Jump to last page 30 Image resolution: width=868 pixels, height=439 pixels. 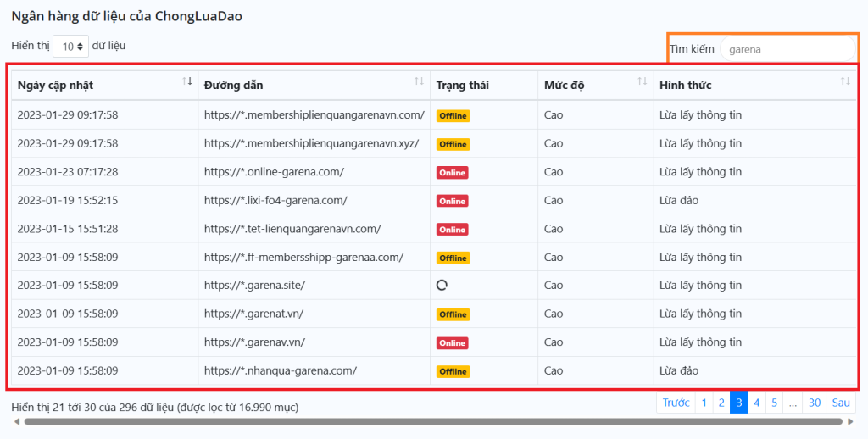point(815,403)
